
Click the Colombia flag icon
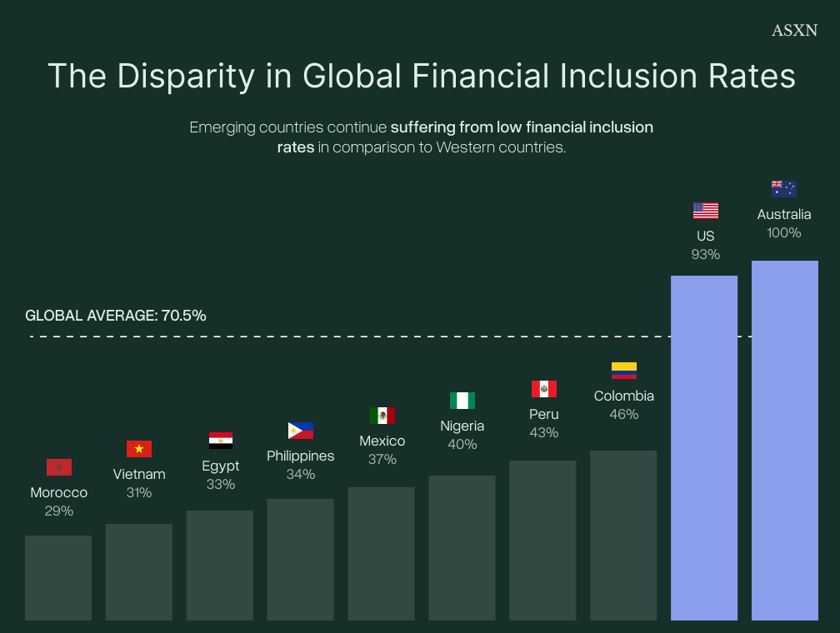[x=624, y=371]
